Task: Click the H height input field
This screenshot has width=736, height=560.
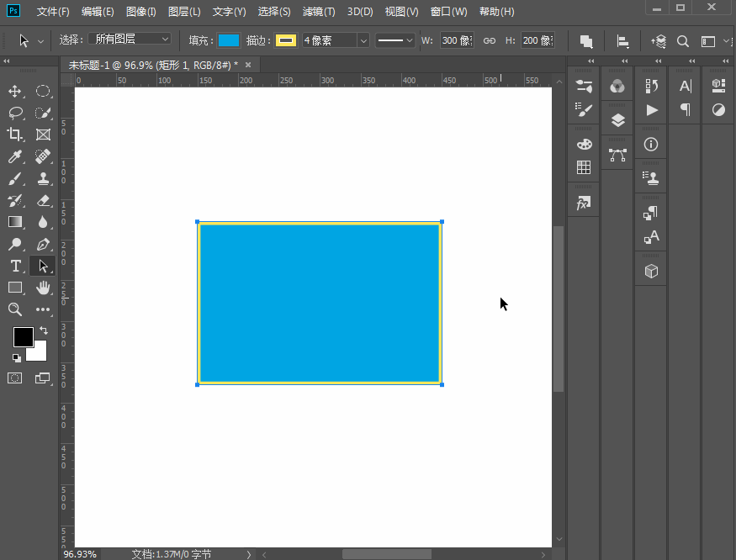Action: [x=537, y=41]
